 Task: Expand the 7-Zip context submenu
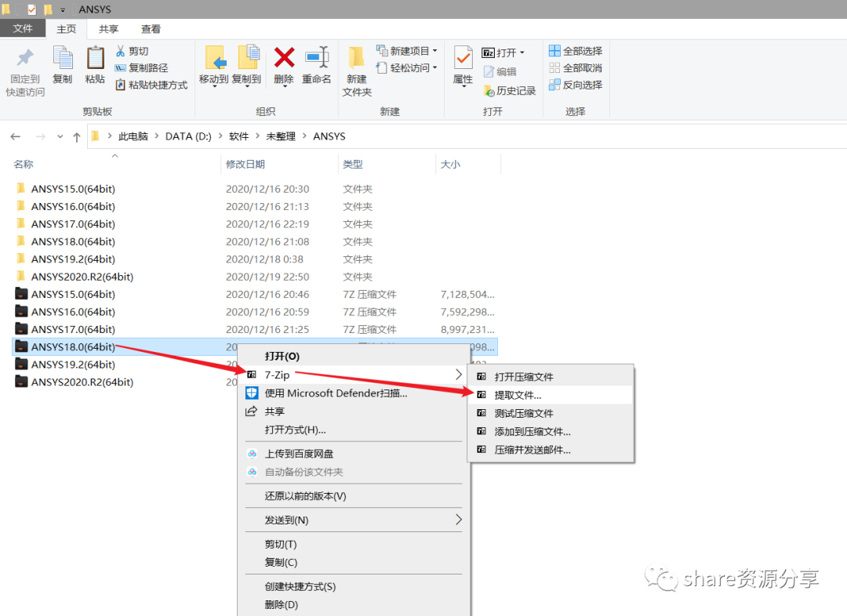[x=354, y=375]
